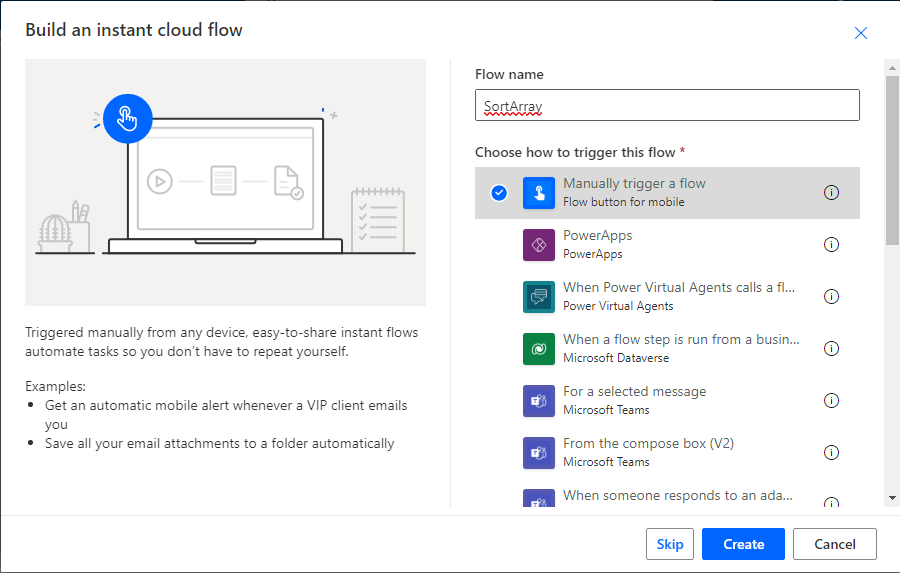Click the Flow name field containing SortArray

(x=667, y=105)
